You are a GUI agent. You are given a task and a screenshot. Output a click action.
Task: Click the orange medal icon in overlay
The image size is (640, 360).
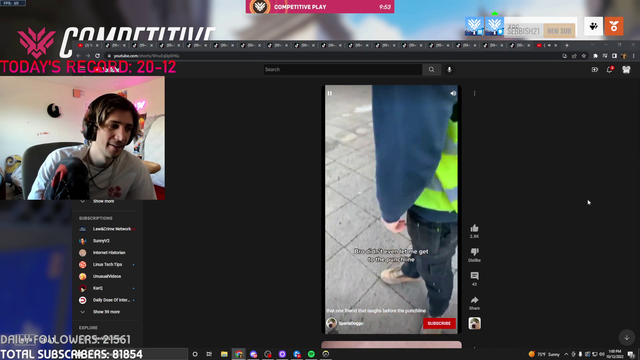pos(614,27)
